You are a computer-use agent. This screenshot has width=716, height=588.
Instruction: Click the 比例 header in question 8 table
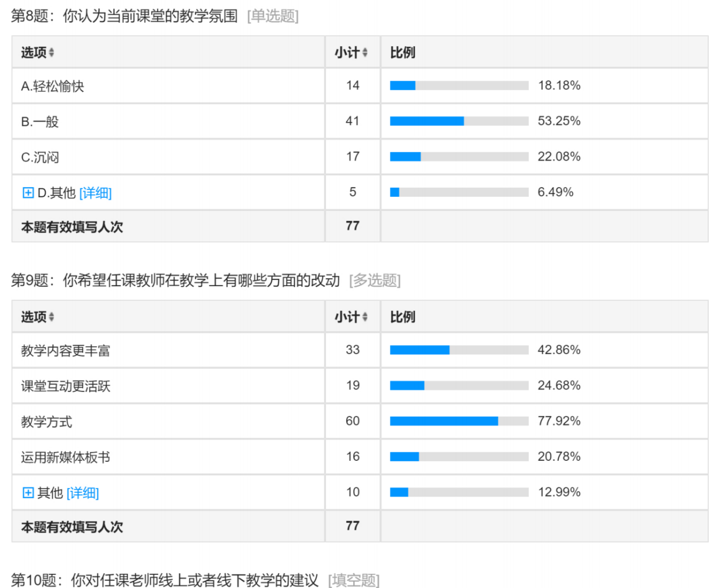pyautogui.click(x=403, y=53)
